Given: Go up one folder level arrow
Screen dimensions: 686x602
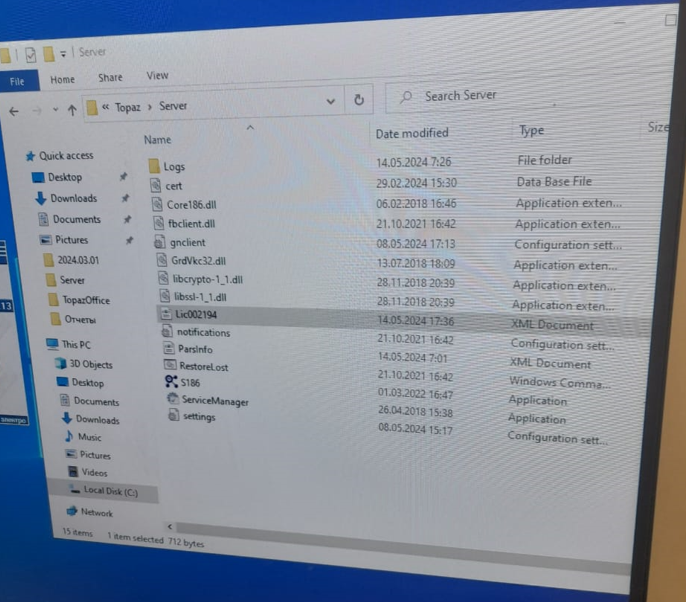Looking at the screenshot, I should pos(72,110).
